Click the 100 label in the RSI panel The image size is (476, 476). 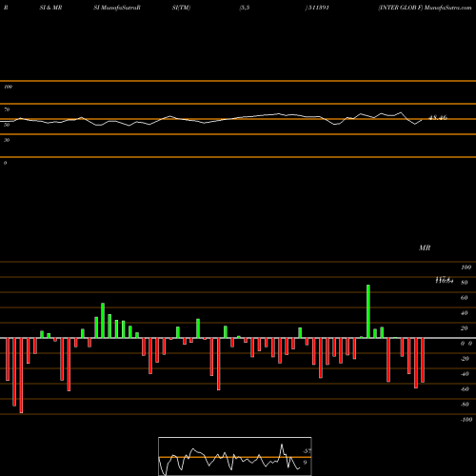pyautogui.click(x=8, y=87)
